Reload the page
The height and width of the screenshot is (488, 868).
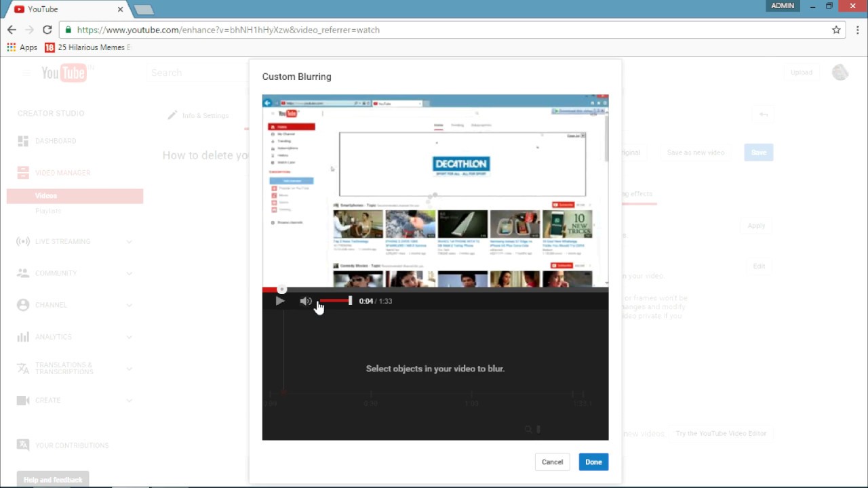(47, 30)
